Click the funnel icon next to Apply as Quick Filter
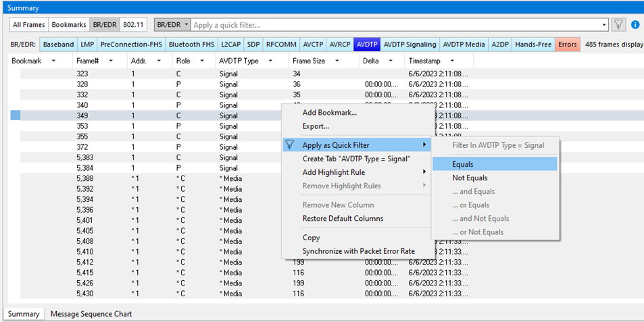644x322 pixels. coord(289,144)
